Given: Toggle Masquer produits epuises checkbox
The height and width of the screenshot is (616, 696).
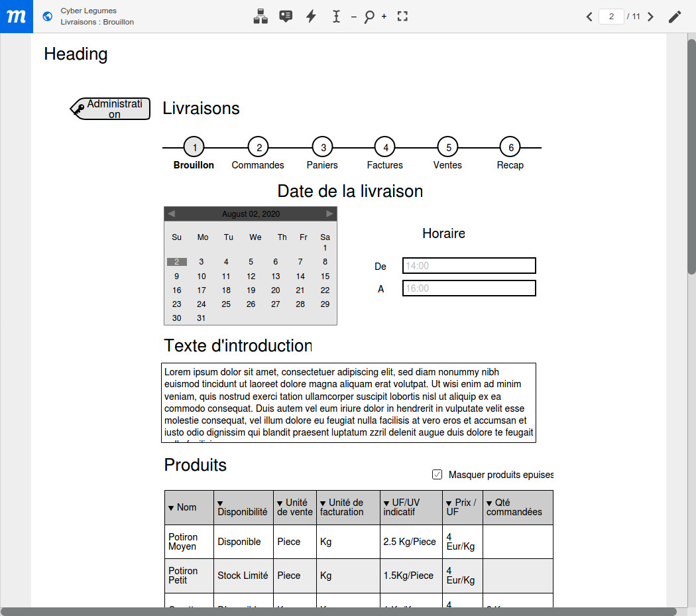Looking at the screenshot, I should tap(437, 474).
